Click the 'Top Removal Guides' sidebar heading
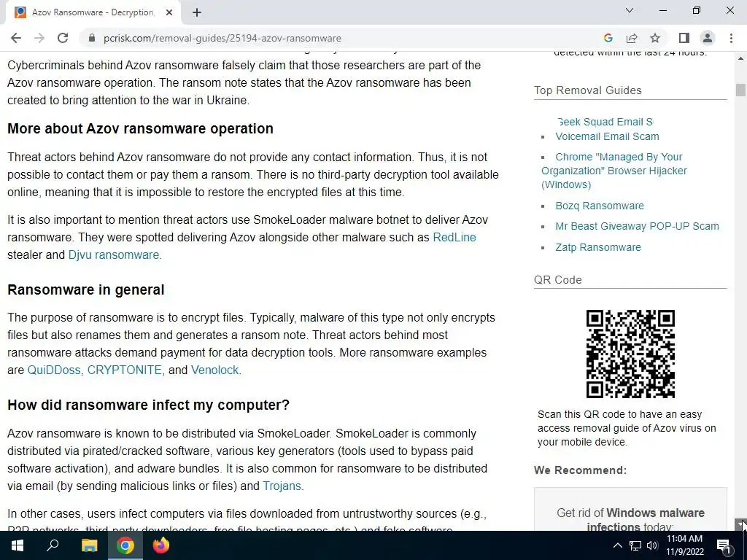Viewport: 747px width, 560px height. (x=587, y=90)
